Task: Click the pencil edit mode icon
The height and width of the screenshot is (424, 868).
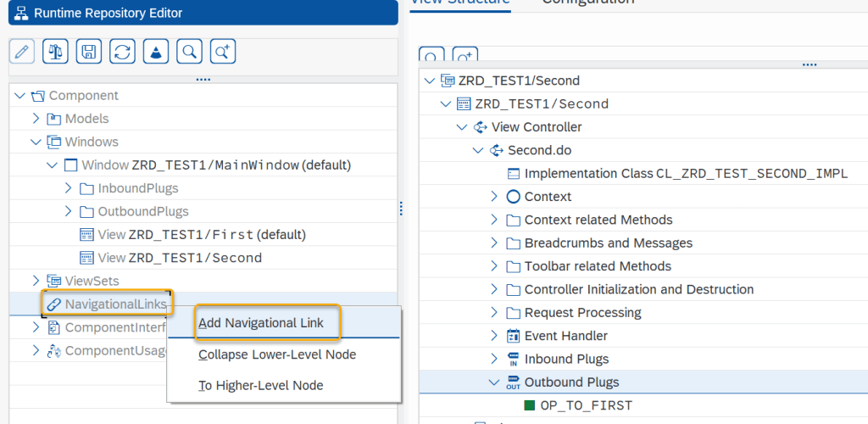Action: click(x=22, y=51)
